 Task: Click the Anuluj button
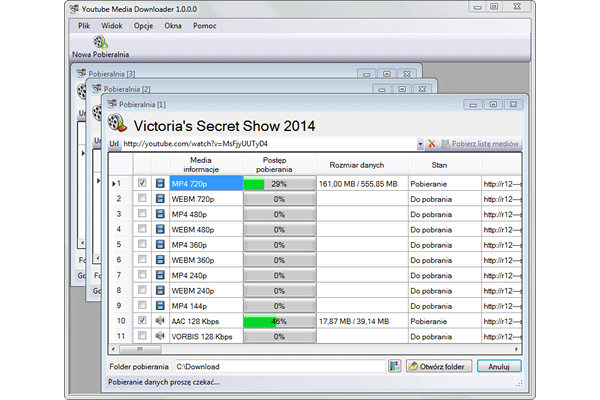coord(499,366)
